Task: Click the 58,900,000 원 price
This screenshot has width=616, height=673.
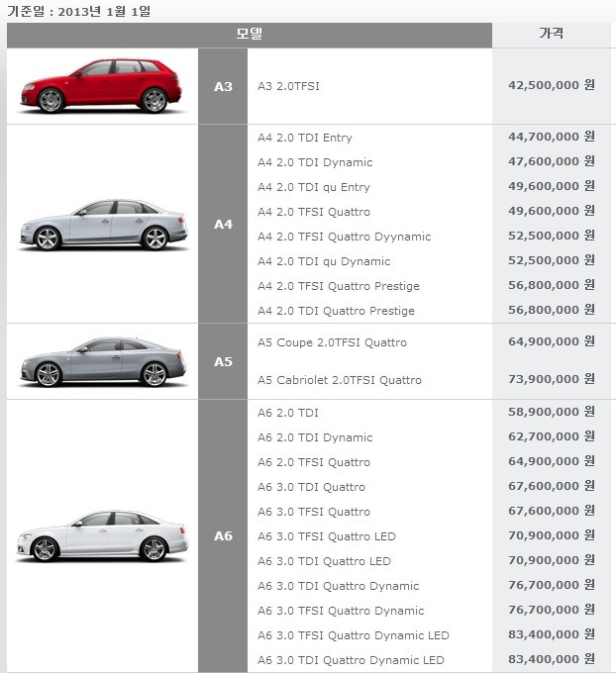Action: point(552,412)
